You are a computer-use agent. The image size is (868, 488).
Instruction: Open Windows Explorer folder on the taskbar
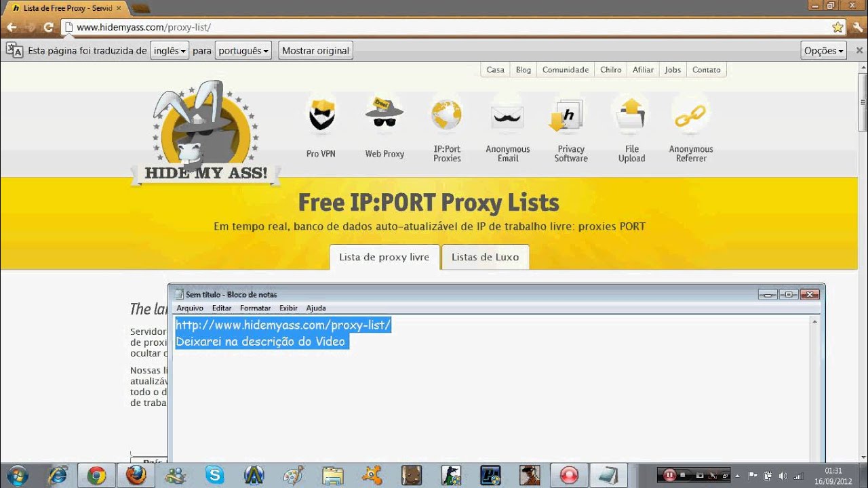333,475
